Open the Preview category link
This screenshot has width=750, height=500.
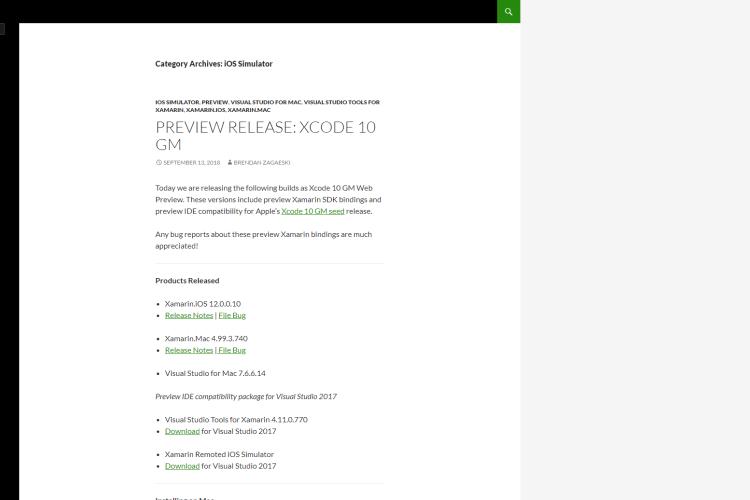pos(214,102)
